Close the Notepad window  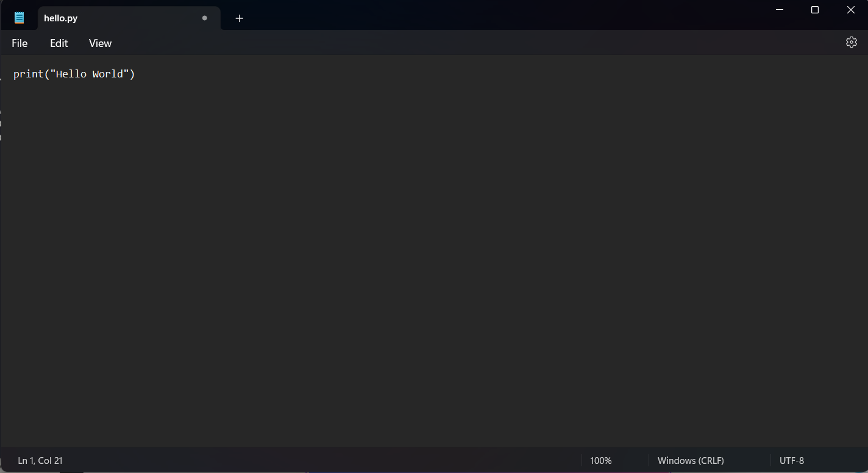pyautogui.click(x=851, y=10)
